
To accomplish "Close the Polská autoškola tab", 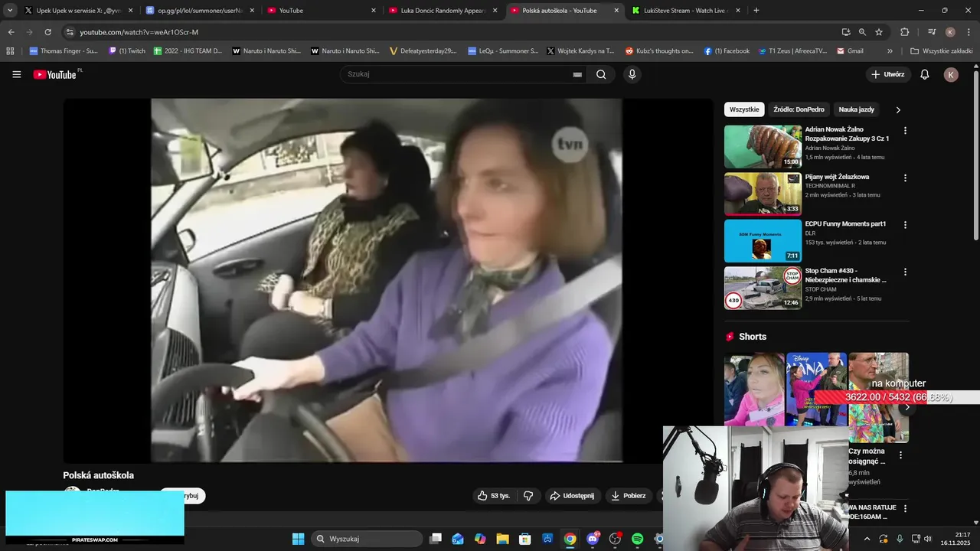I will (616, 11).
